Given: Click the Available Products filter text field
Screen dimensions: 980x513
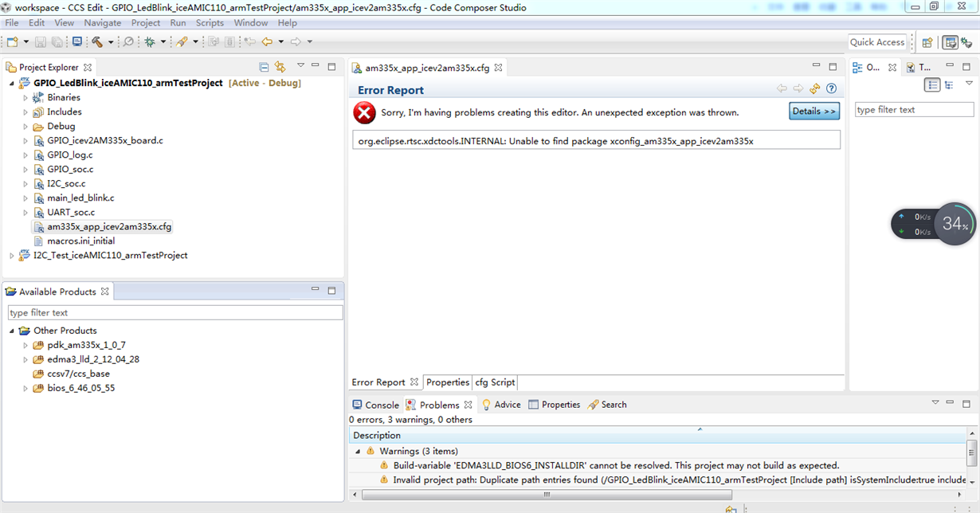Looking at the screenshot, I should pyautogui.click(x=175, y=313).
